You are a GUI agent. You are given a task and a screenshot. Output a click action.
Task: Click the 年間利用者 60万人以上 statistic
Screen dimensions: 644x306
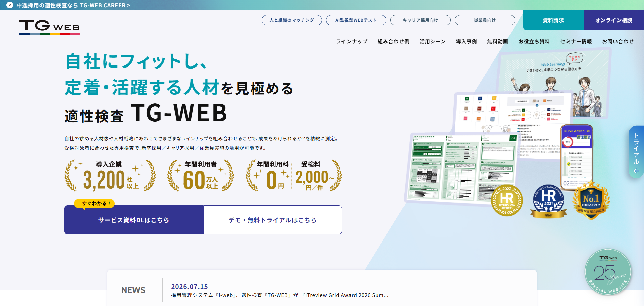point(201,176)
